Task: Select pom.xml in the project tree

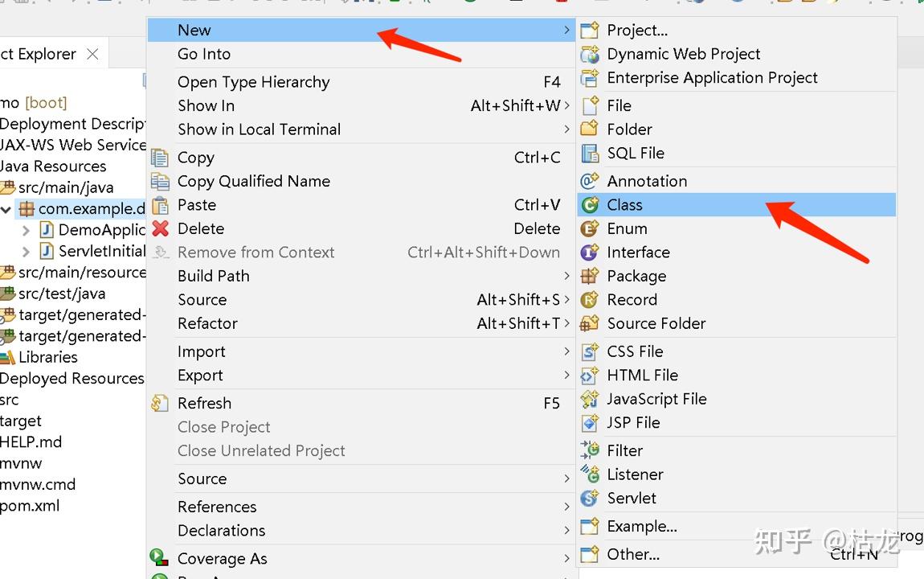Action: [x=30, y=506]
